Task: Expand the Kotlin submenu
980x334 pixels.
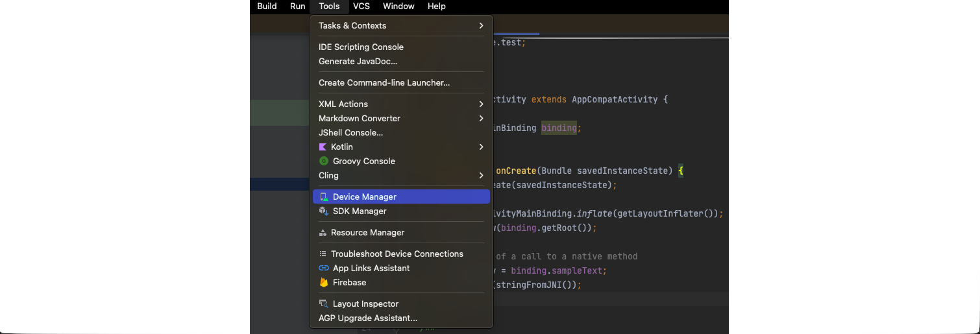Action: point(401,147)
